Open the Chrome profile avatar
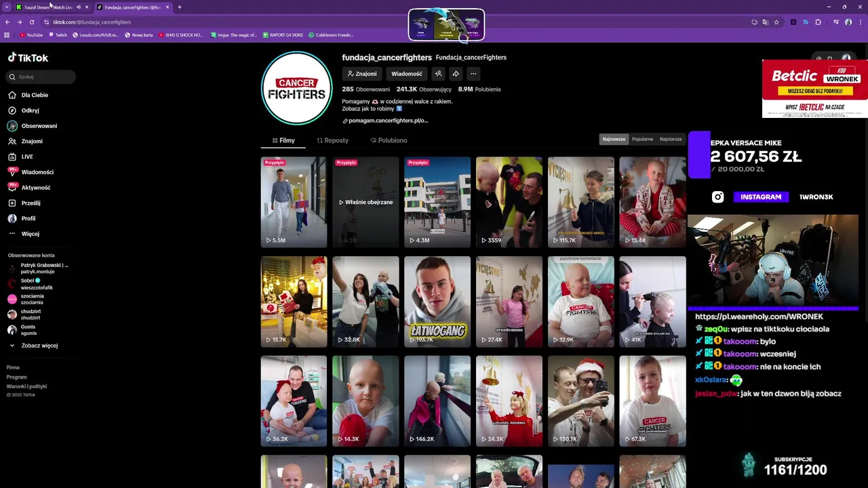 (848, 22)
